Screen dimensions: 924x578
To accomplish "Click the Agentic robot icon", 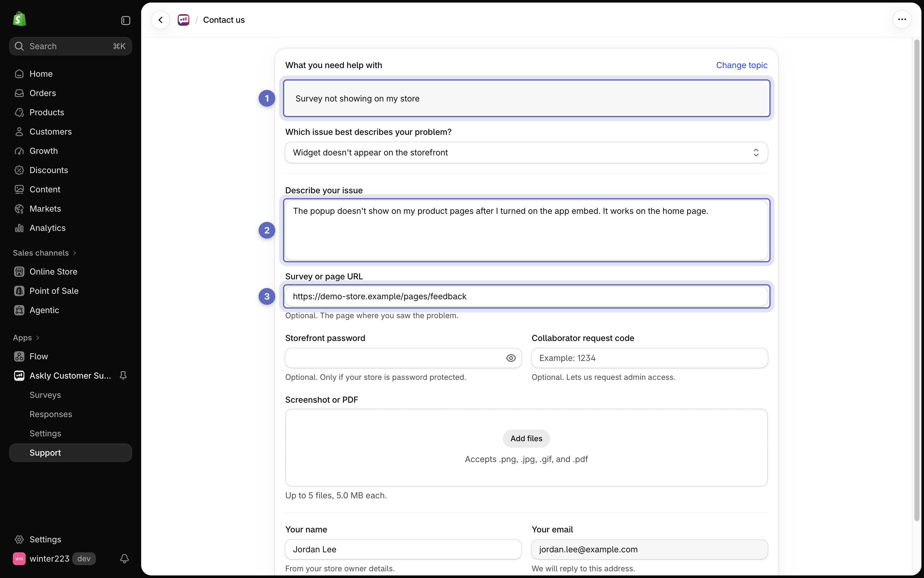I will pyautogui.click(x=19, y=310).
